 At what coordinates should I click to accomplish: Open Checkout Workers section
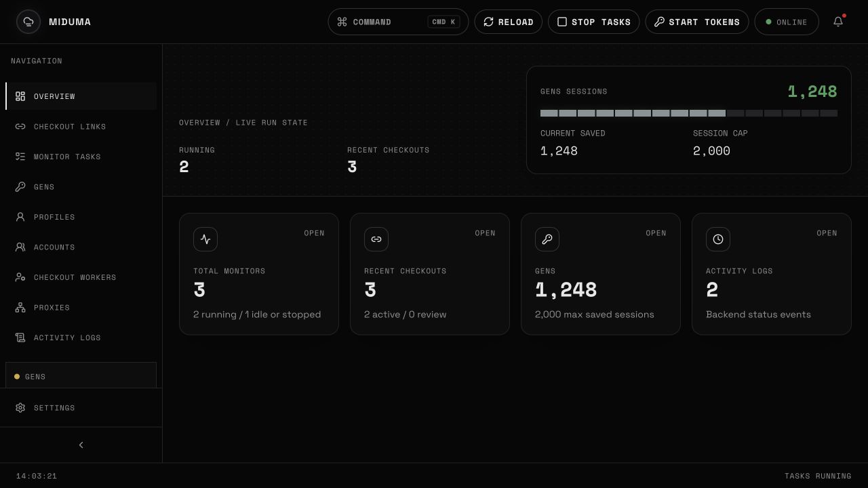(x=81, y=277)
